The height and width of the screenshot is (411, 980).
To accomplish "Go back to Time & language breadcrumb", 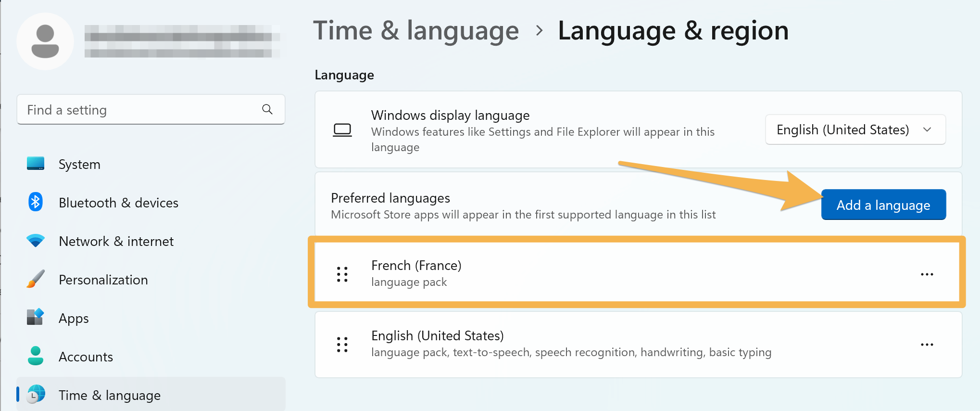I will (x=416, y=31).
